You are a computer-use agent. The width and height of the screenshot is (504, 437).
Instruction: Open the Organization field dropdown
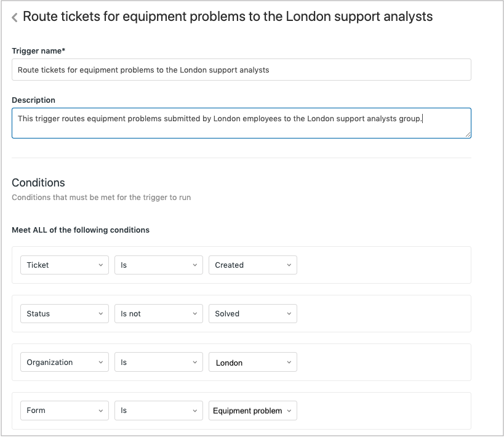point(65,363)
